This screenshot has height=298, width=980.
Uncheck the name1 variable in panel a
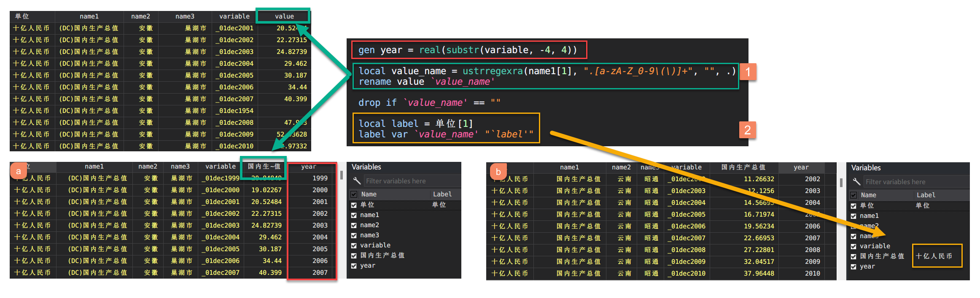tap(354, 215)
